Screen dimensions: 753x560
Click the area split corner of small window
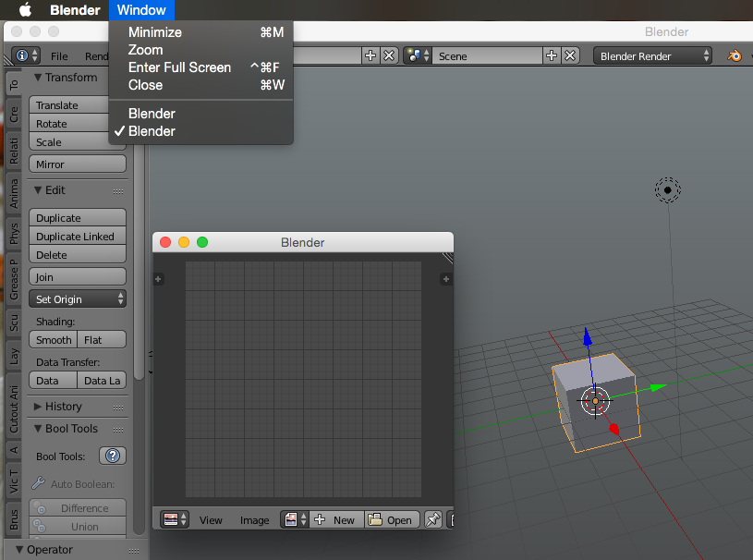tap(447, 258)
